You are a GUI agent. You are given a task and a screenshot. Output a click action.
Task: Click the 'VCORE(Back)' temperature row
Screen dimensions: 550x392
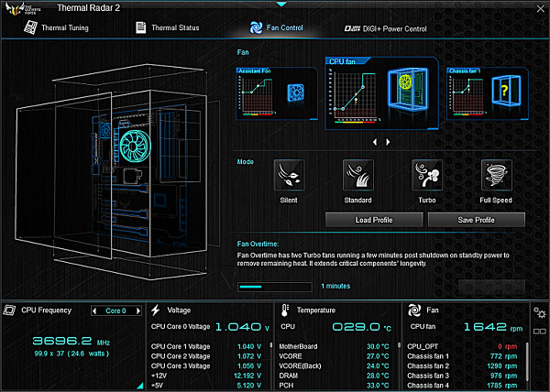[x=334, y=365]
